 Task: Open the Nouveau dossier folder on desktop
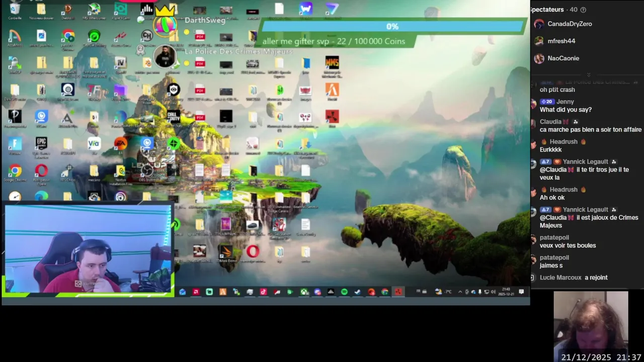[41, 10]
